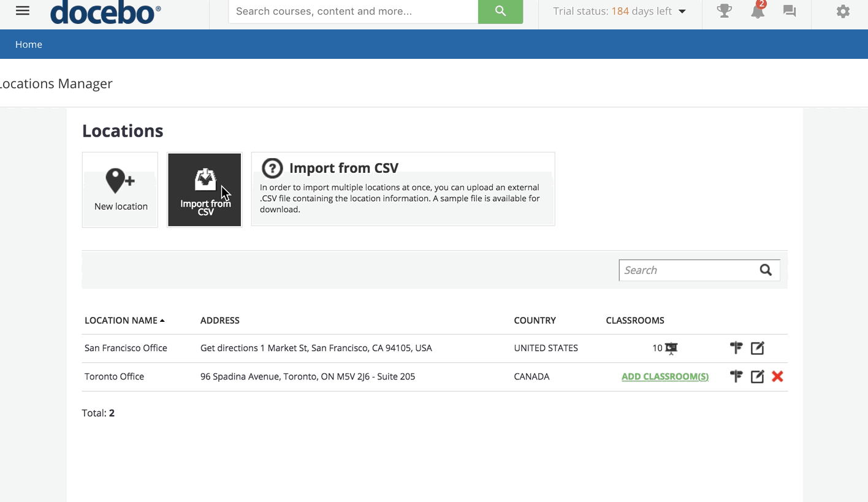Click the top global search field
The image size is (868, 502).
pyautogui.click(x=353, y=11)
